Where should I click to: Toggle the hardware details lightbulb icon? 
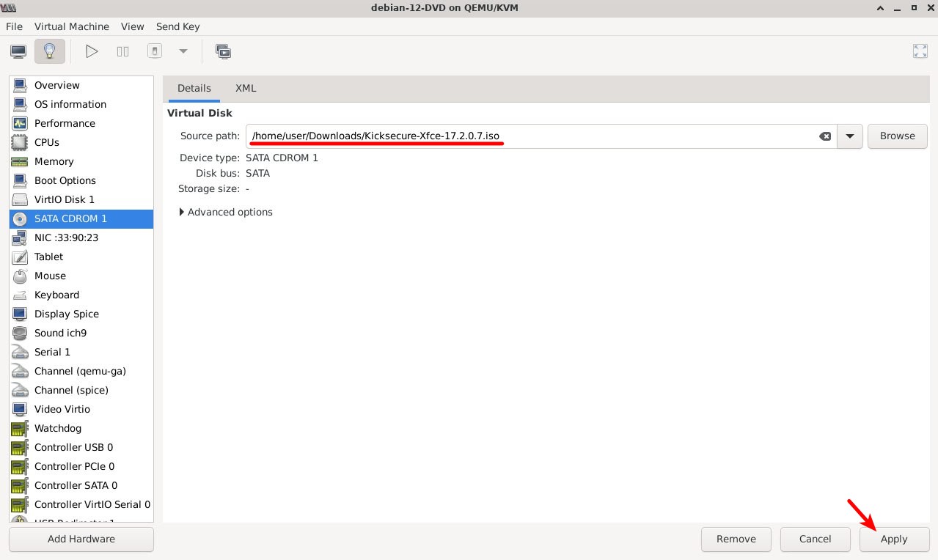tap(49, 51)
